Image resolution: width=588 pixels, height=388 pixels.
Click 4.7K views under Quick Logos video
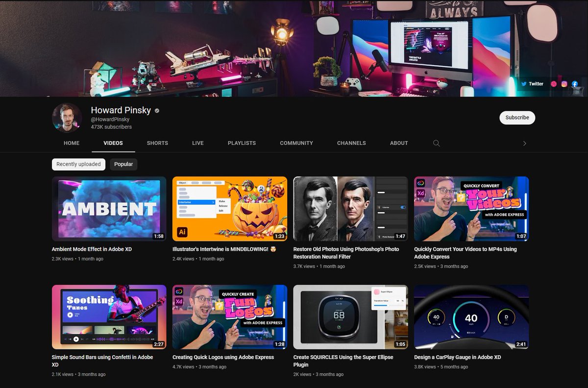tap(183, 366)
